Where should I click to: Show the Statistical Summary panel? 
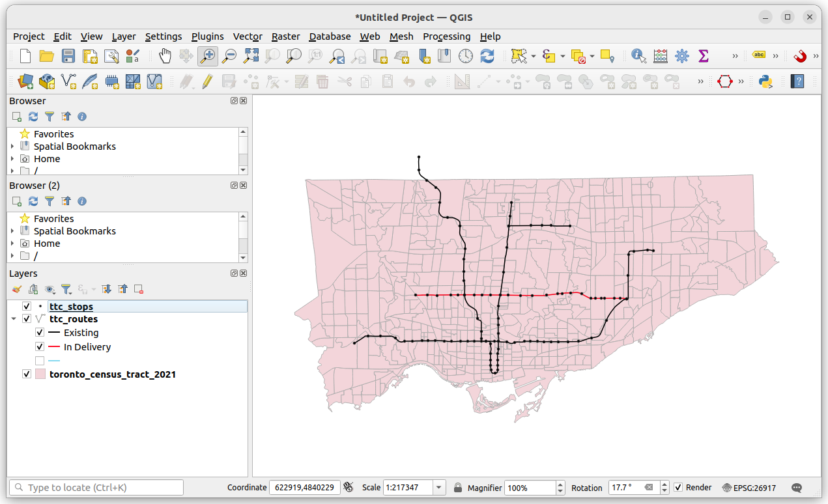click(704, 56)
